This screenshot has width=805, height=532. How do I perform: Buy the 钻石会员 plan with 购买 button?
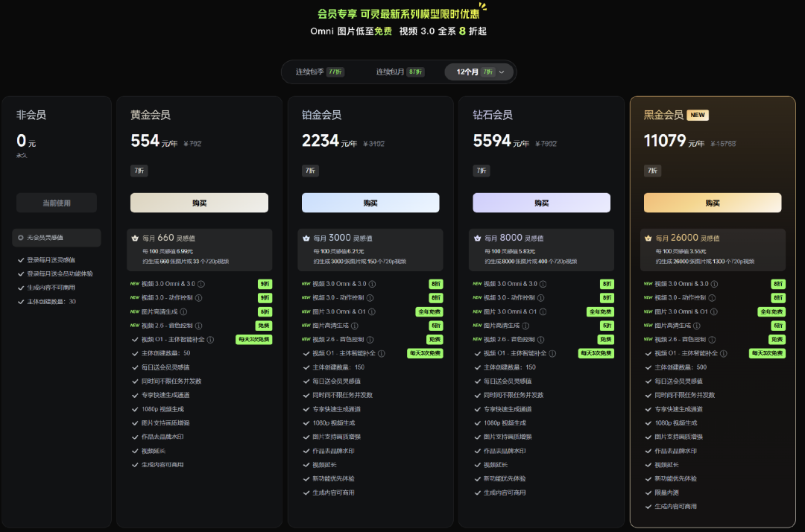pos(541,203)
